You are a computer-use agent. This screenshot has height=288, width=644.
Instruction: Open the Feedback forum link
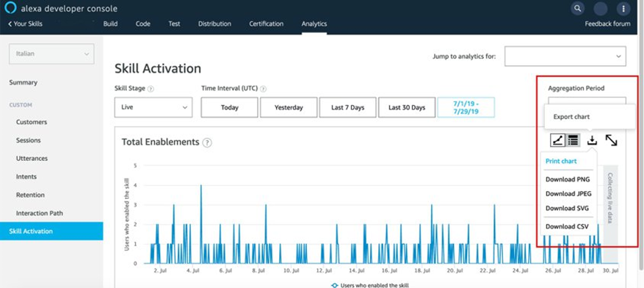pyautogui.click(x=607, y=24)
